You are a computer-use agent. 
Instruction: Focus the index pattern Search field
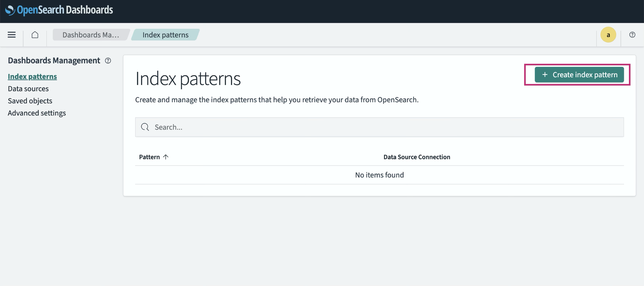click(380, 127)
